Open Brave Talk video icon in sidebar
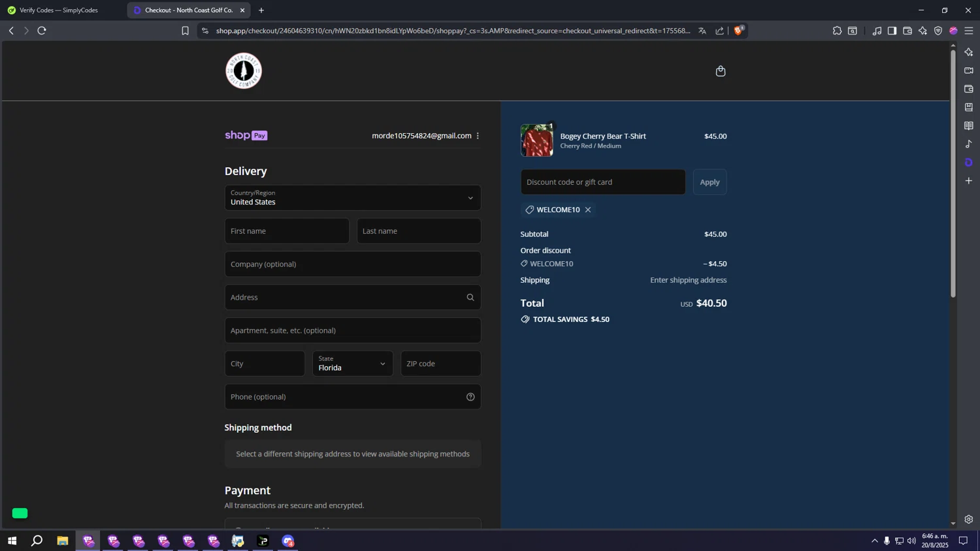The image size is (980, 551). [969, 71]
